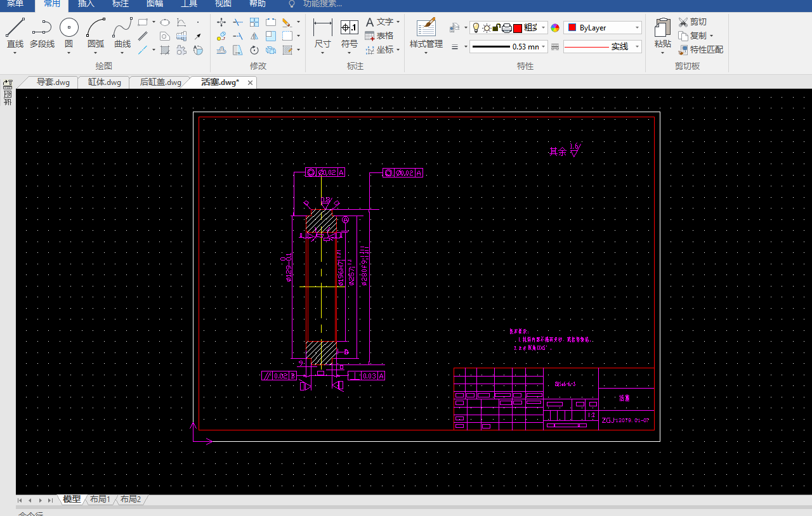Image resolution: width=812 pixels, height=516 pixels.
Task: Toggle the layer lightbulb on/off icon
Action: tap(476, 28)
